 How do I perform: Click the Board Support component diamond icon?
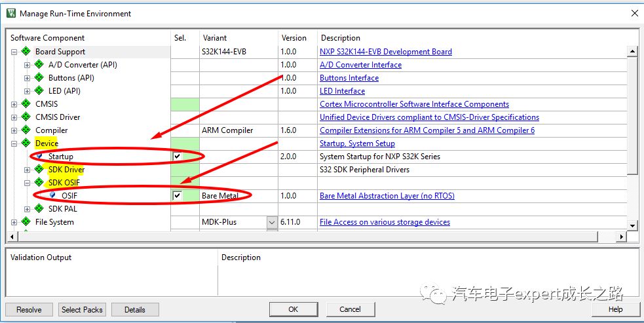pyautogui.click(x=26, y=51)
